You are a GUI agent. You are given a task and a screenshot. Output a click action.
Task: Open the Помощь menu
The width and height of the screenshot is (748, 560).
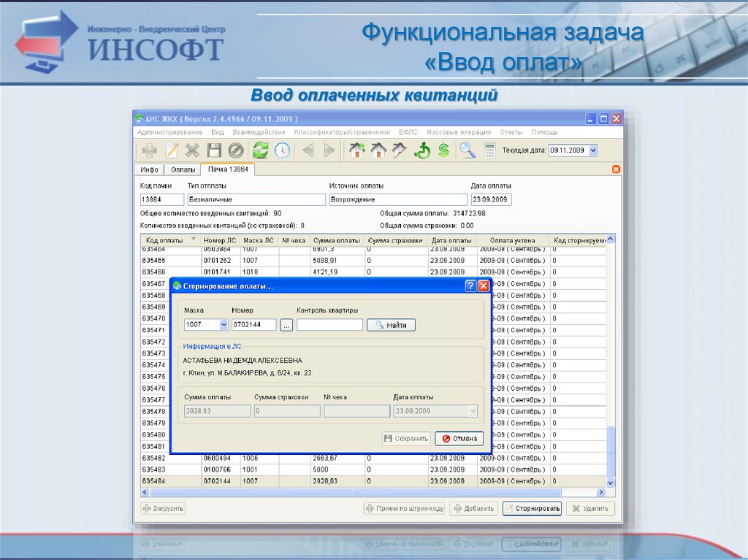tap(545, 132)
